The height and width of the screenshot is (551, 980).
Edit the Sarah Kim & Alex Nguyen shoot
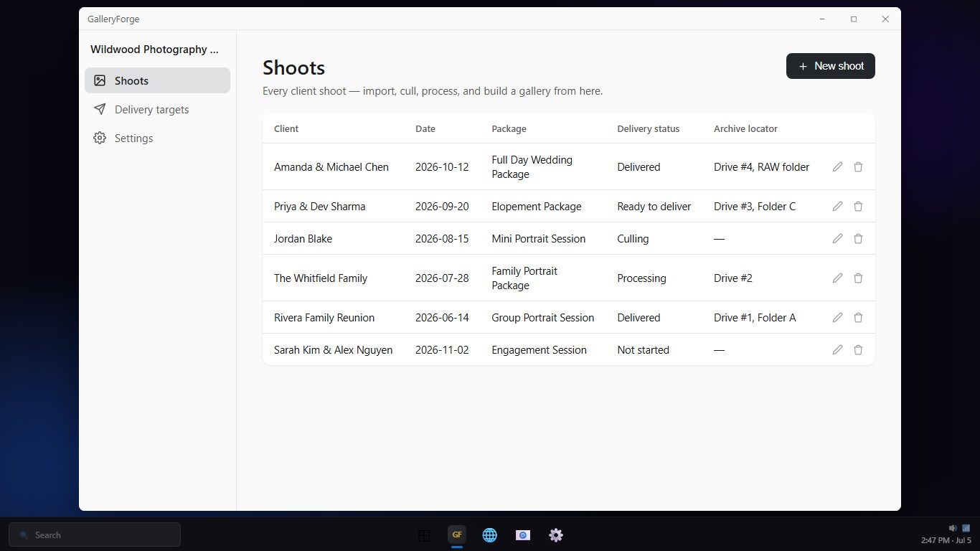837,349
